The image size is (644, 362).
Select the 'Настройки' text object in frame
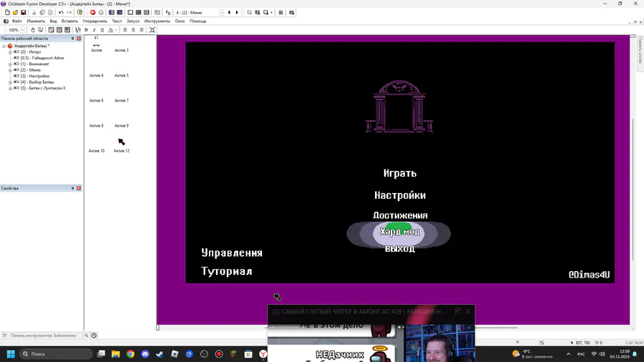click(400, 195)
